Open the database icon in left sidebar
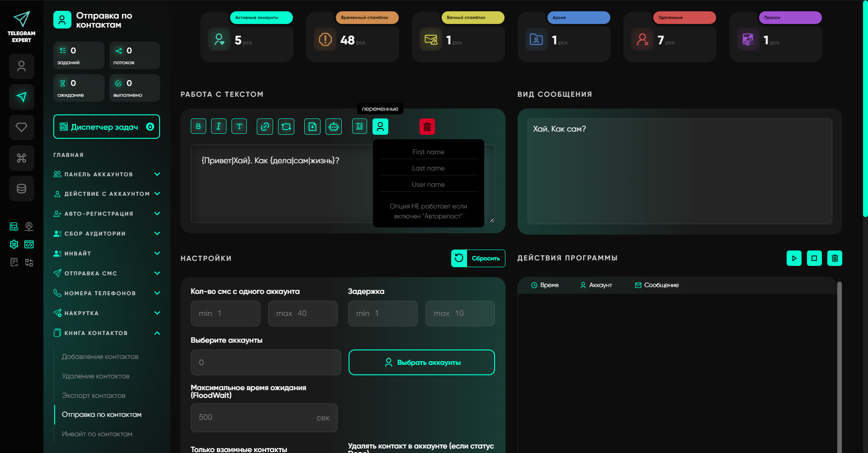Image resolution: width=868 pixels, height=453 pixels. [21, 189]
